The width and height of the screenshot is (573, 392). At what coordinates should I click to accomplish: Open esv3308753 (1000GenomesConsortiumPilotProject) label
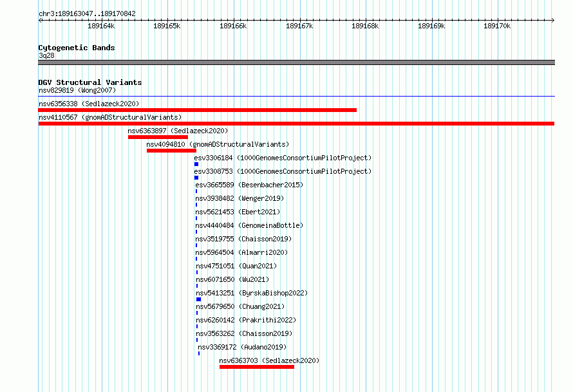click(x=283, y=171)
